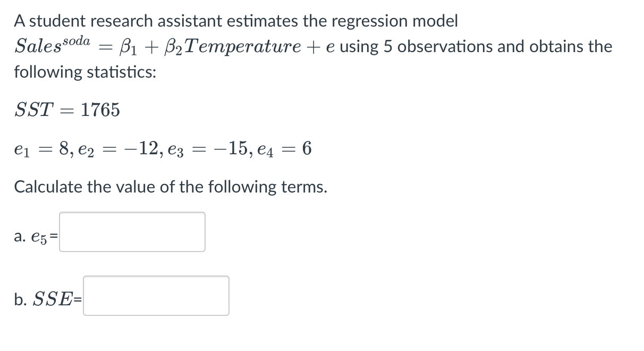
Task: Click the e3 = -15 residual value
Action: click(206, 149)
